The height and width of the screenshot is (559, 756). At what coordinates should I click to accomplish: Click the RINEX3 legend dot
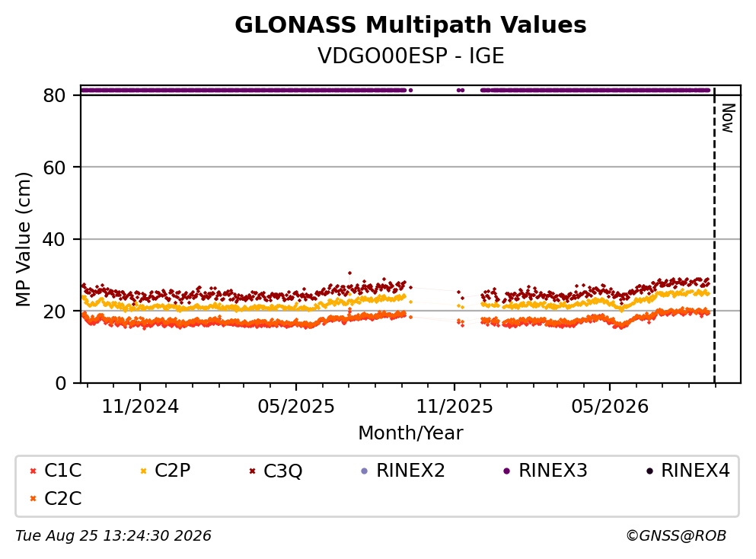pyautogui.click(x=506, y=471)
